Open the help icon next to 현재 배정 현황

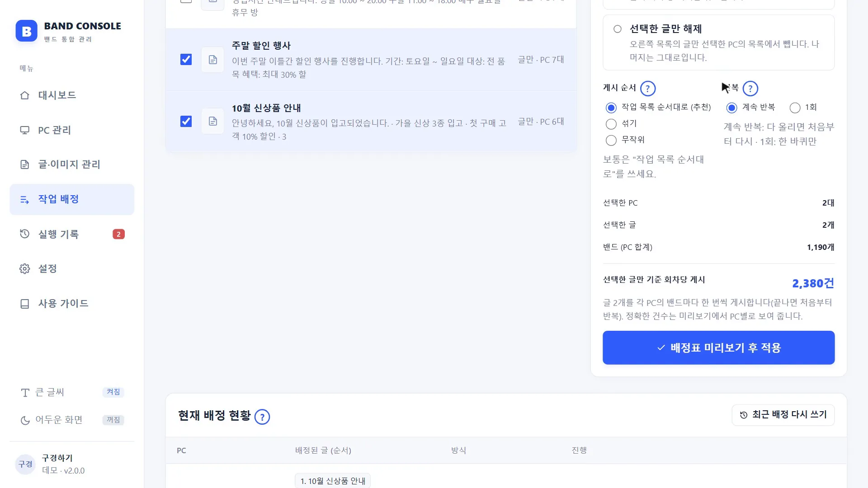tap(262, 417)
